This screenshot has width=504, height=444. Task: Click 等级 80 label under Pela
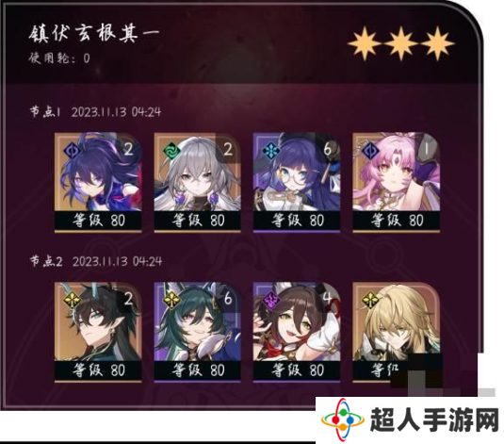(297, 221)
